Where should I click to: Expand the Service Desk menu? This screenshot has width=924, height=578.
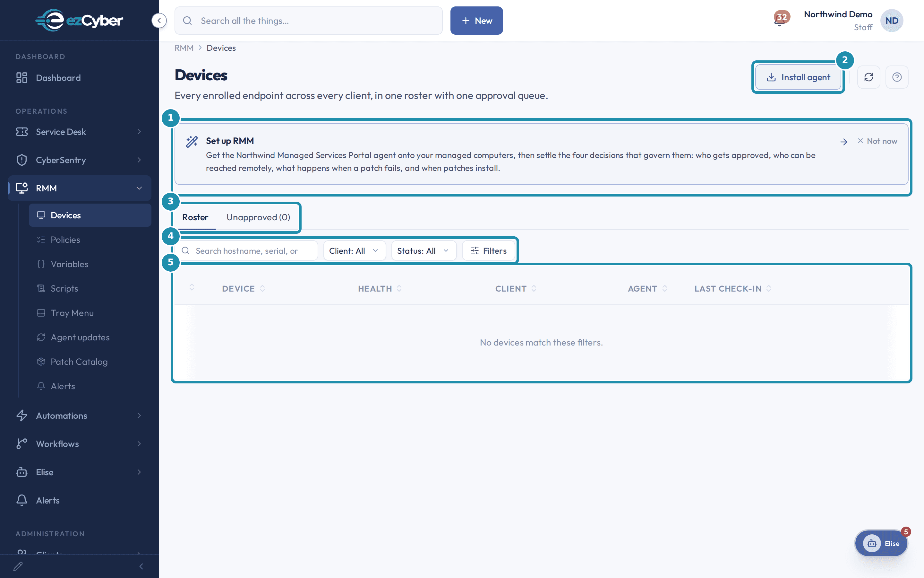tap(80, 132)
